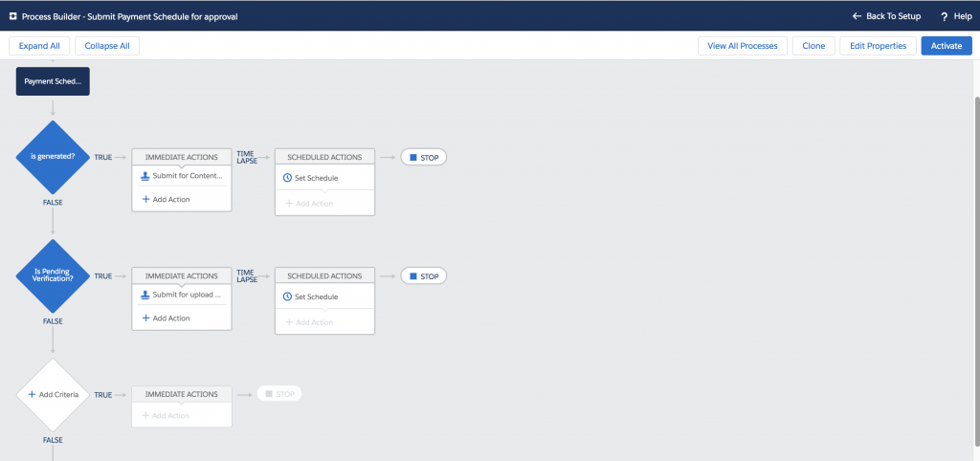The image size is (980, 461).
Task: Click the clock icon in first Set Schedule
Action: click(x=288, y=178)
